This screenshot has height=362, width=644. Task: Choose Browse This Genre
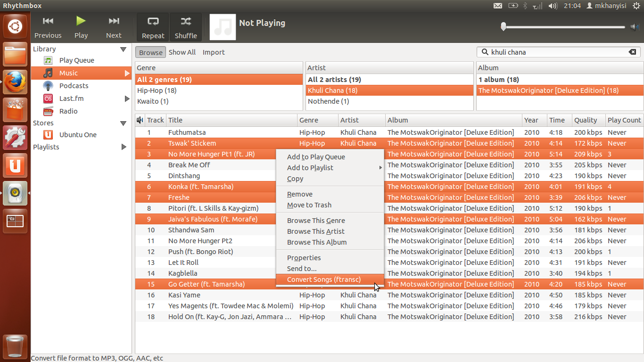[x=330, y=221]
